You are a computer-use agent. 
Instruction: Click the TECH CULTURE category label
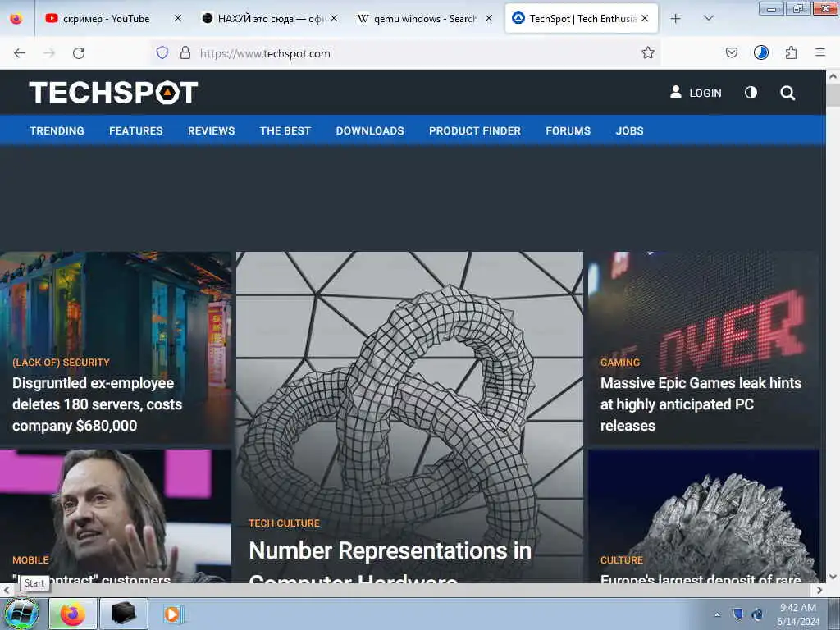coord(284,523)
